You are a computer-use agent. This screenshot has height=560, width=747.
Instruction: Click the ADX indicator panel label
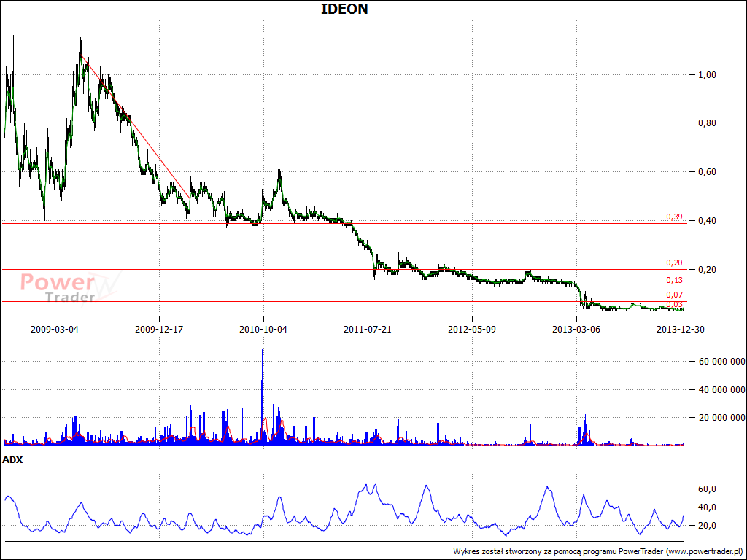[12, 460]
